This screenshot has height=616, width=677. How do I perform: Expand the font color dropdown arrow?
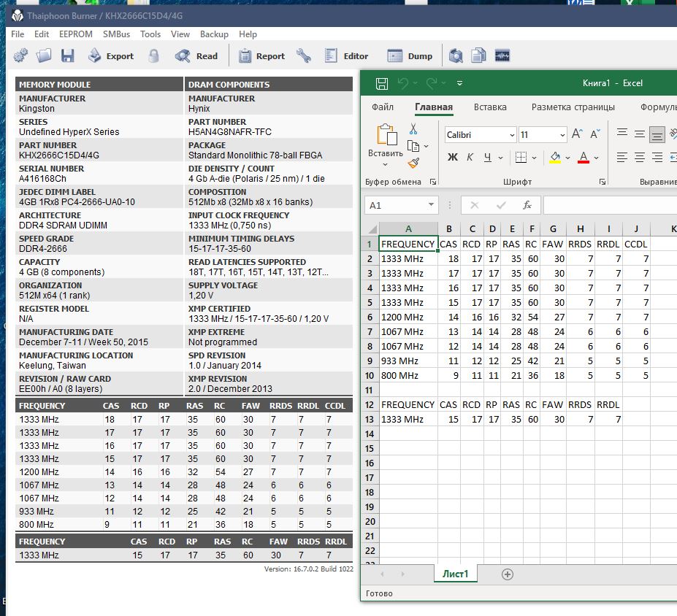(596, 158)
